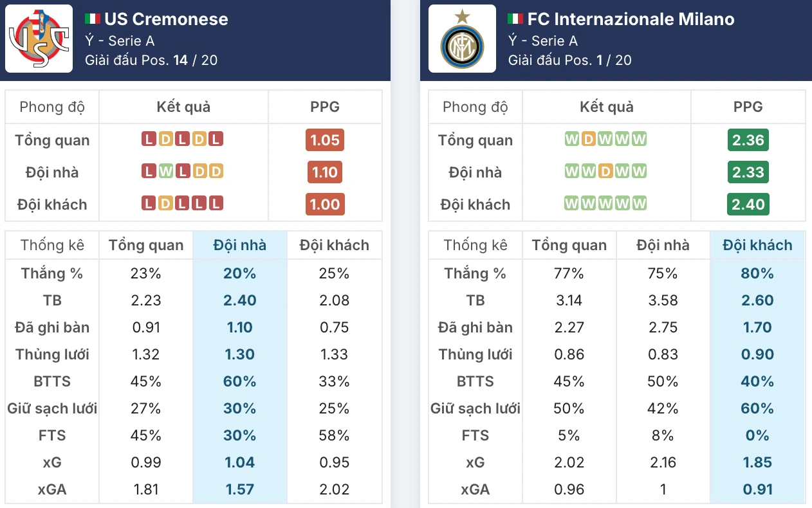Select the first L result badge for Cremonese
Screen dimensions: 812x508
(x=149, y=140)
